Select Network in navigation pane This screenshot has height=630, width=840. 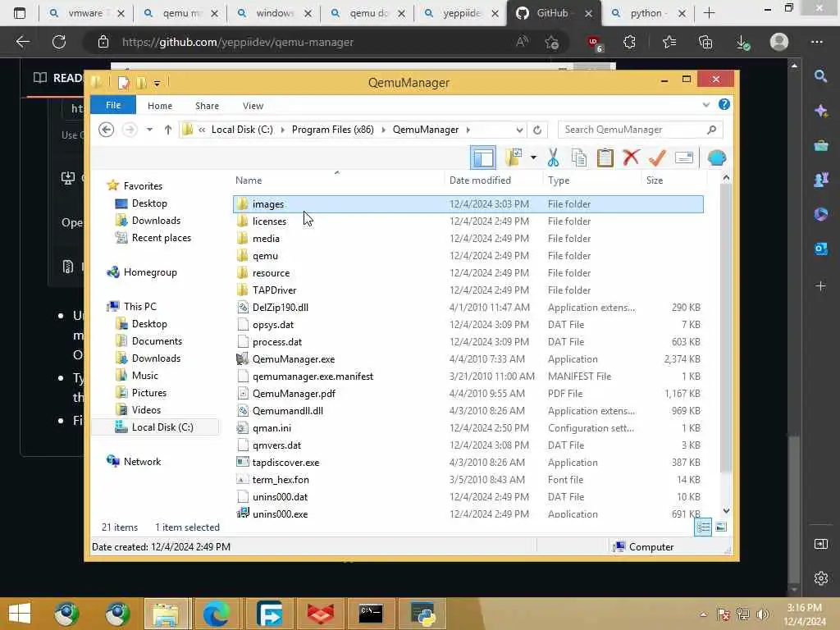tap(134, 461)
